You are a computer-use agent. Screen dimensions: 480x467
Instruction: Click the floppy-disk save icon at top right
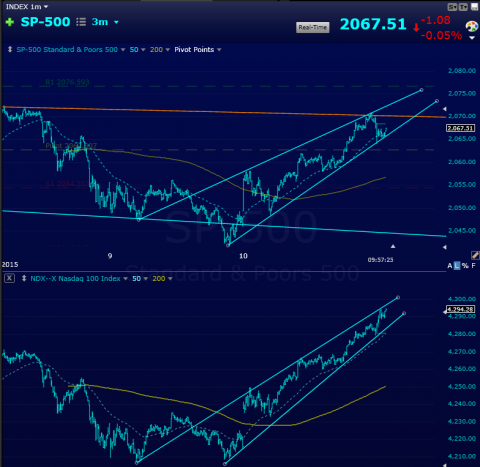tap(474, 7)
